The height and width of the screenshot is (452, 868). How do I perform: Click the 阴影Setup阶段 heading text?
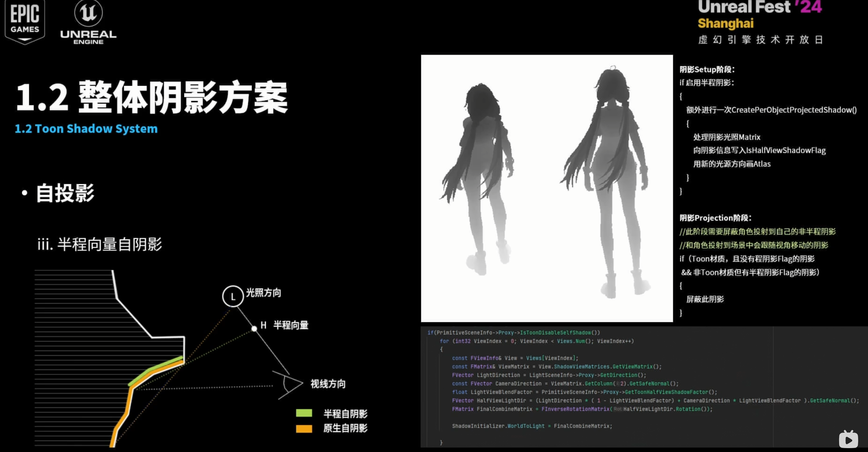(x=707, y=69)
